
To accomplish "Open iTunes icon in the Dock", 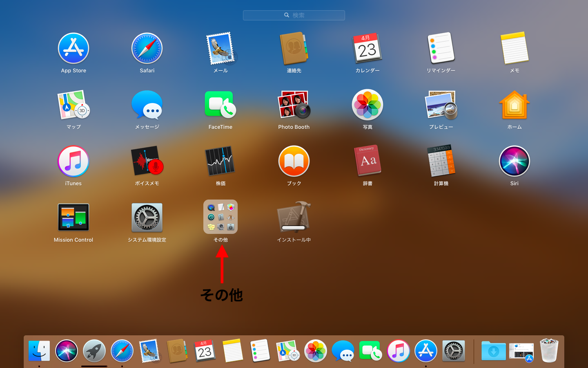I will [399, 351].
